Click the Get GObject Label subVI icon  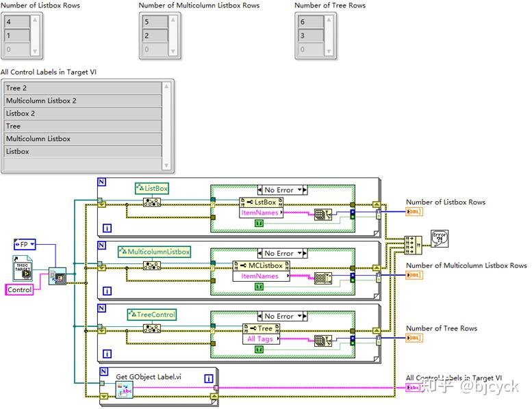(124, 390)
